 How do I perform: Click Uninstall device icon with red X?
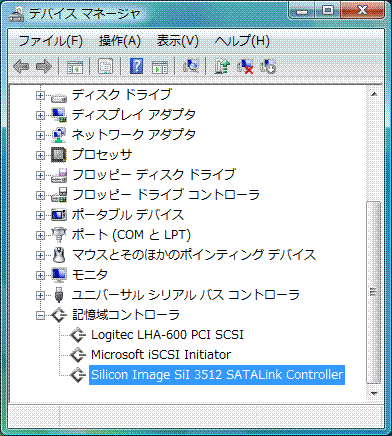pos(245,66)
